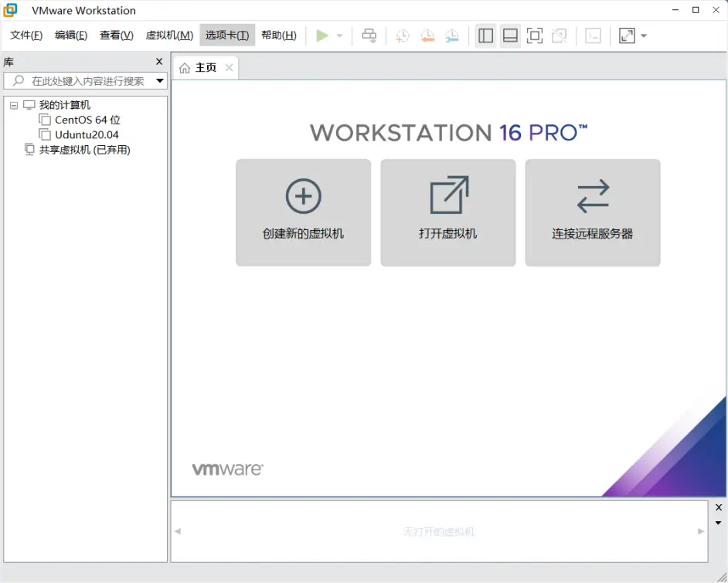
Task: Click the thumbnail bar left scroll arrow
Action: coord(177,531)
